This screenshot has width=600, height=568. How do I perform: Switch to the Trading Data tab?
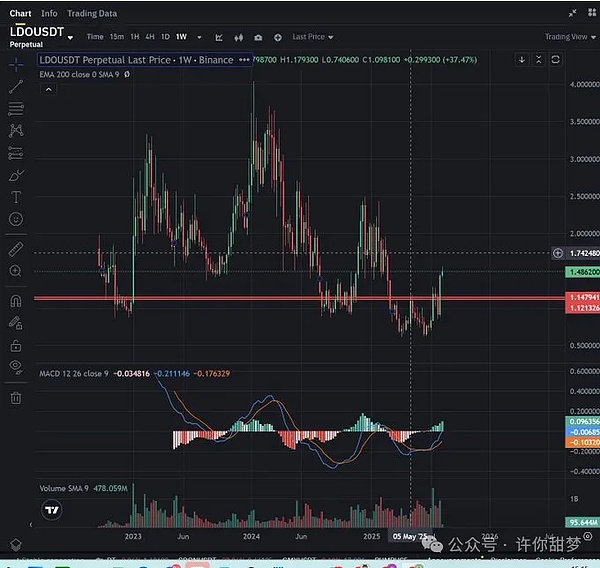pyautogui.click(x=93, y=13)
